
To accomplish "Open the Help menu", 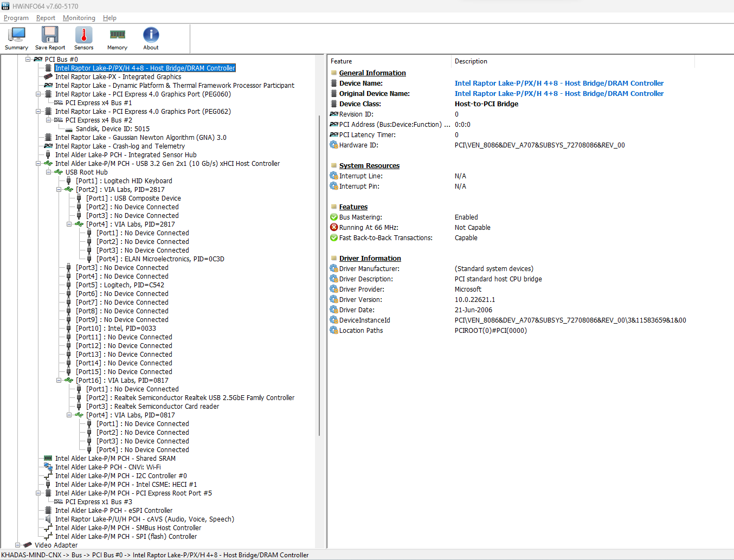I will (110, 18).
